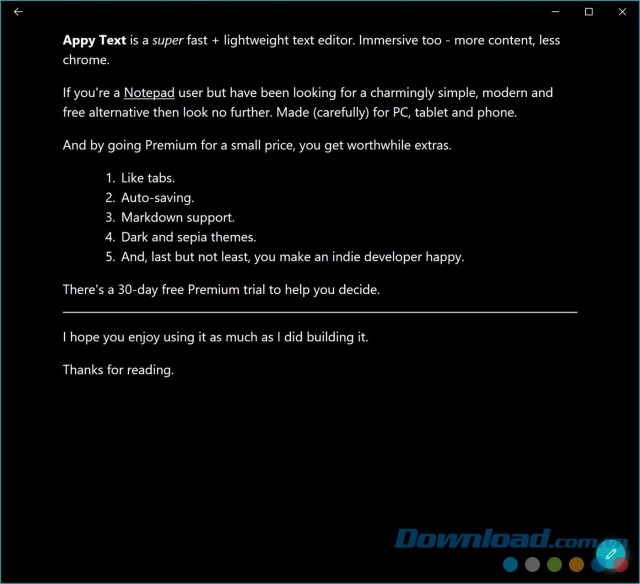640x584 pixels.
Task: Go back using the top-left arrow
Action: click(18, 12)
